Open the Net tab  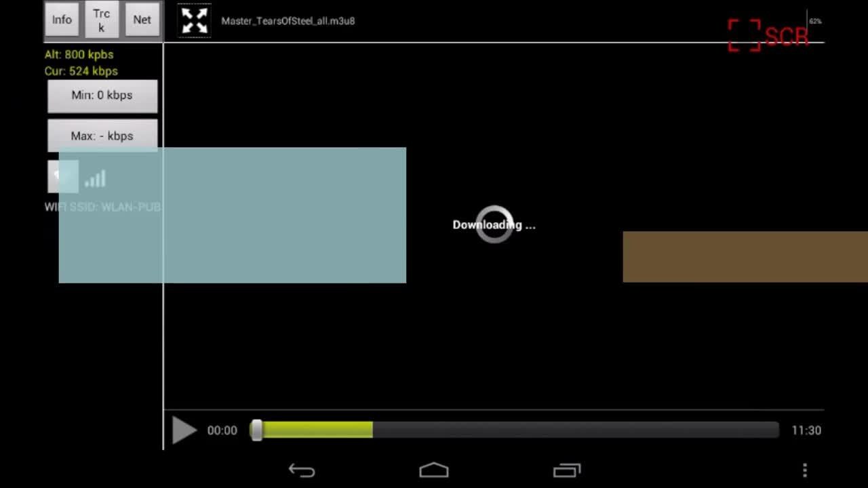click(142, 20)
